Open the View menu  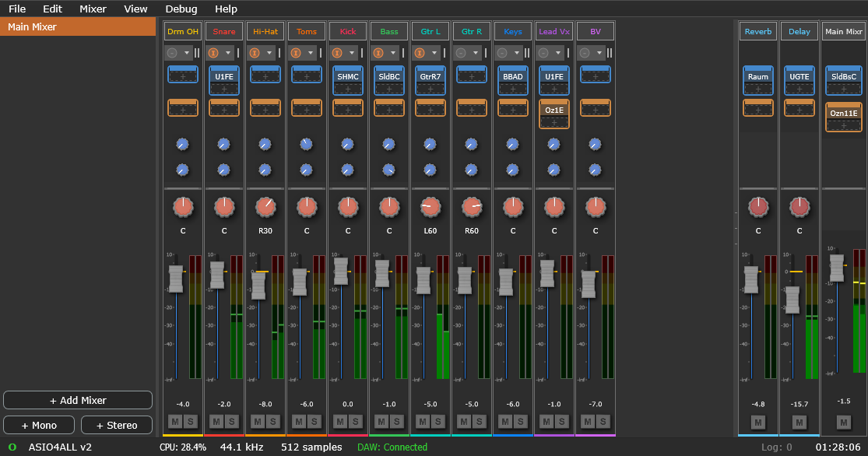click(x=135, y=9)
